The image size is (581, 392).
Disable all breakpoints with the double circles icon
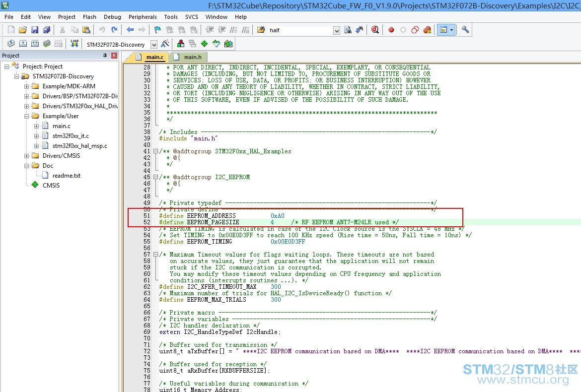[x=415, y=30]
